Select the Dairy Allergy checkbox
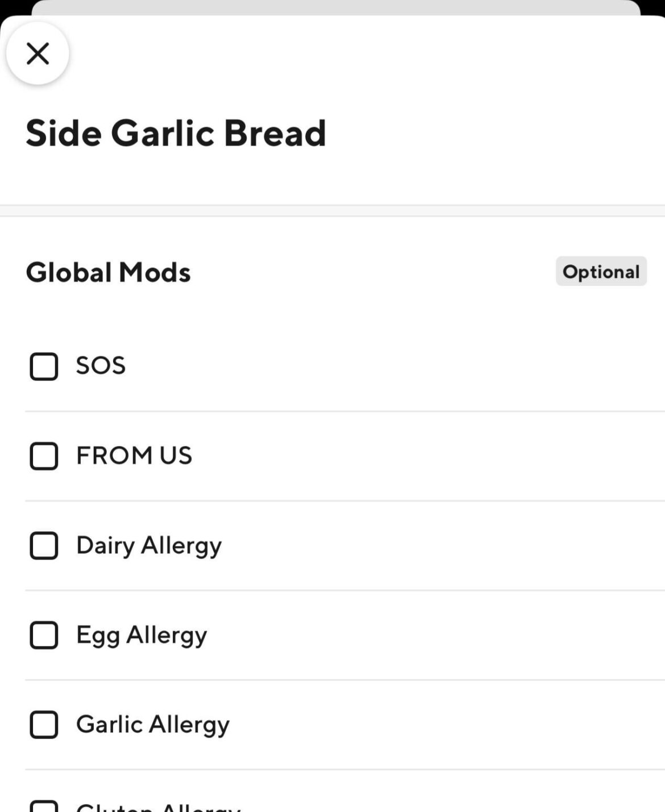Screen dimensions: 665x812 pos(44,546)
